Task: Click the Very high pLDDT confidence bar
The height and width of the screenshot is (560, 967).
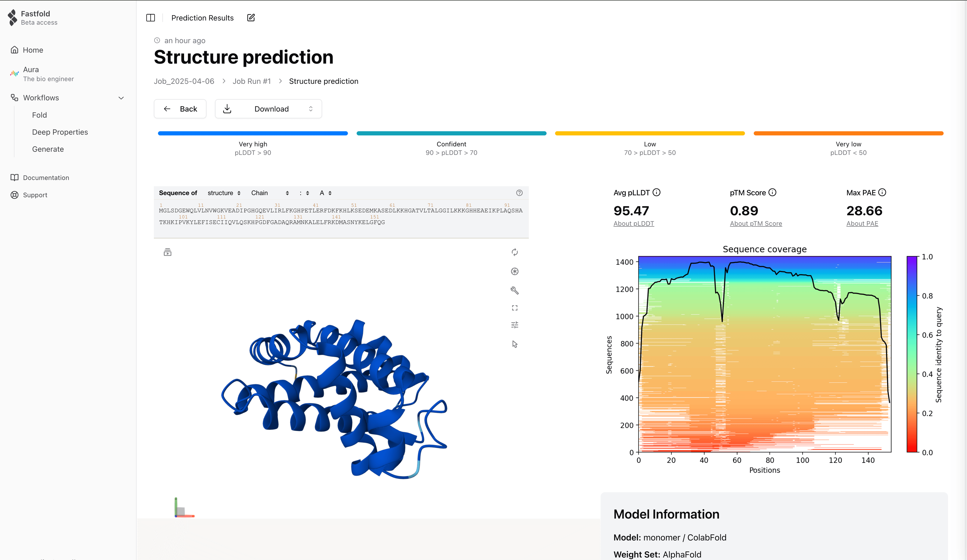Action: point(253,133)
